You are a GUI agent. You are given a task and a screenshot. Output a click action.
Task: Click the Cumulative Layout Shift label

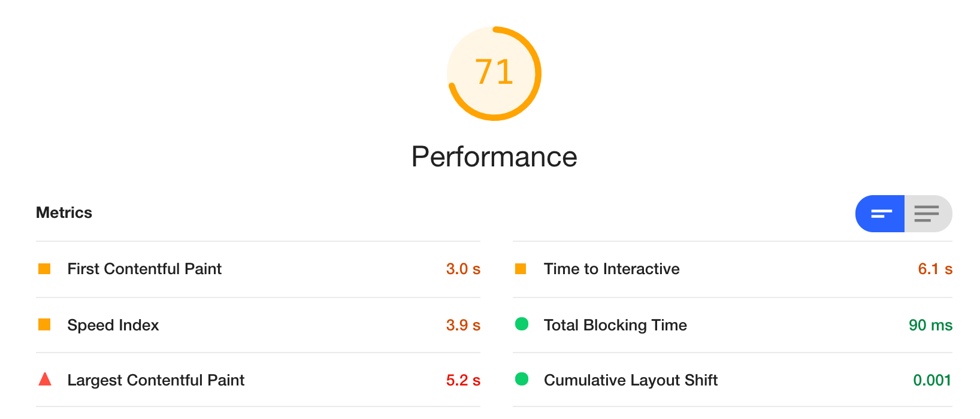click(x=631, y=380)
